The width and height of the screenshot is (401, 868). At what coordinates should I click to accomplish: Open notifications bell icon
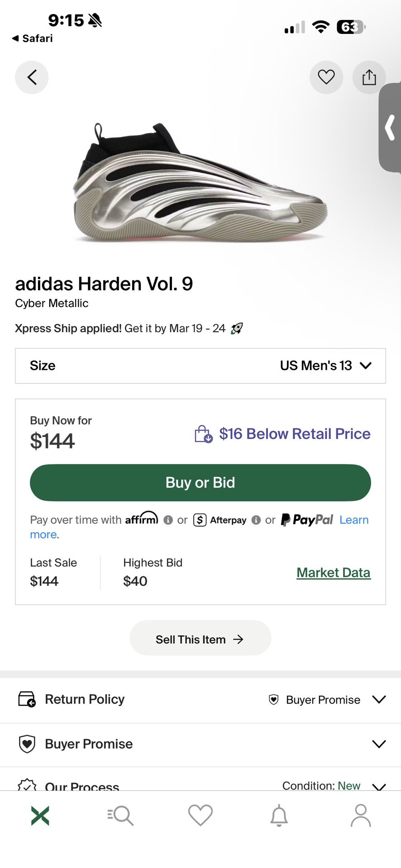tap(279, 816)
